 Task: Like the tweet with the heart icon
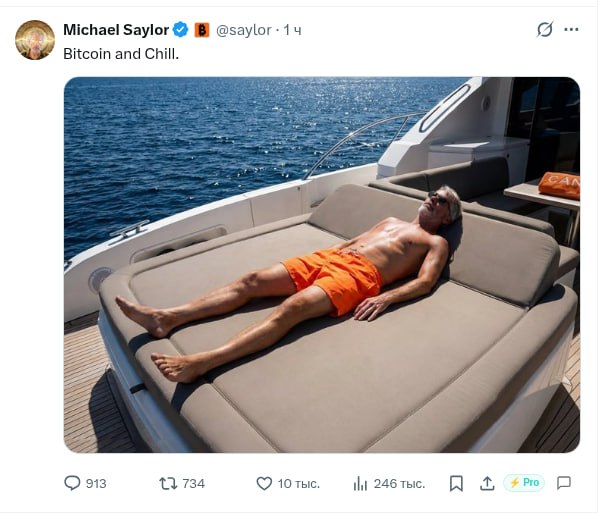[x=264, y=483]
